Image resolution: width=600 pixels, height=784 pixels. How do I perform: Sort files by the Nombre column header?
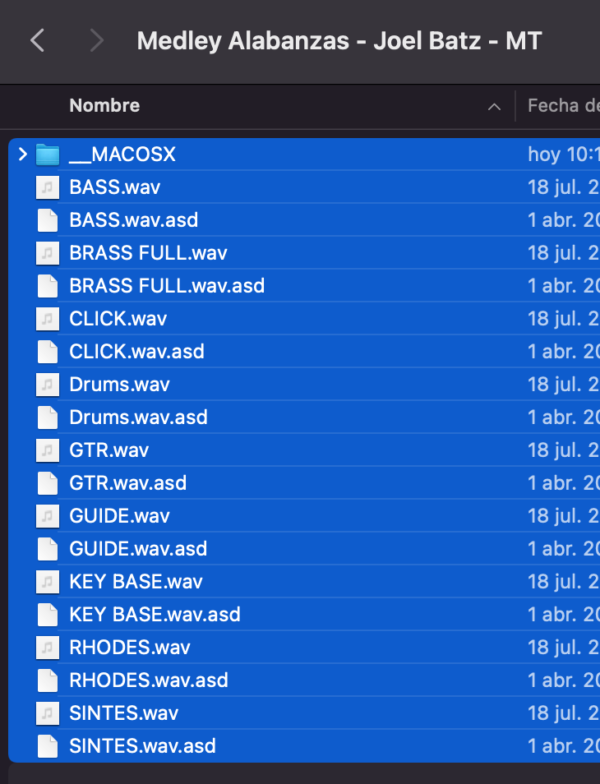point(104,106)
